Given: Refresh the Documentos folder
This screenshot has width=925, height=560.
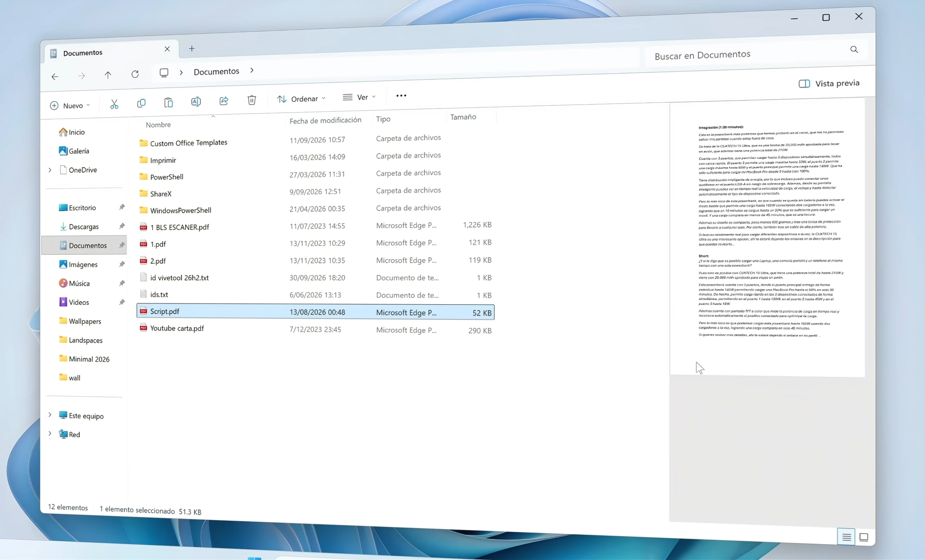Looking at the screenshot, I should click(x=135, y=74).
